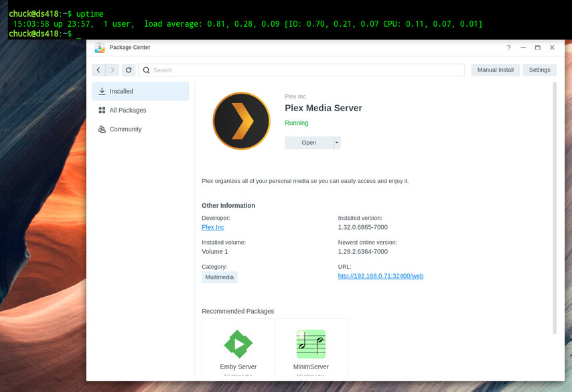Click the Plex description sentence
The image size is (572, 392).
[305, 181]
